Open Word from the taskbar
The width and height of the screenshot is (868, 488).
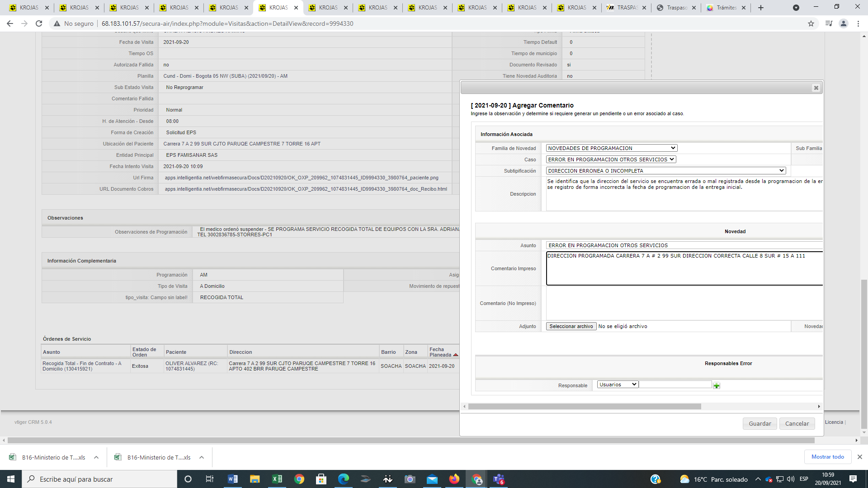pyautogui.click(x=233, y=479)
